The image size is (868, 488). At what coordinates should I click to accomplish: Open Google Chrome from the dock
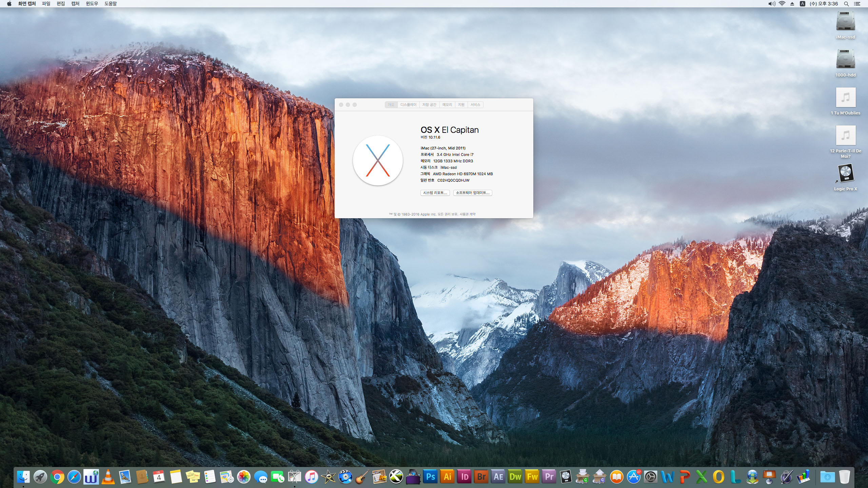click(x=57, y=477)
